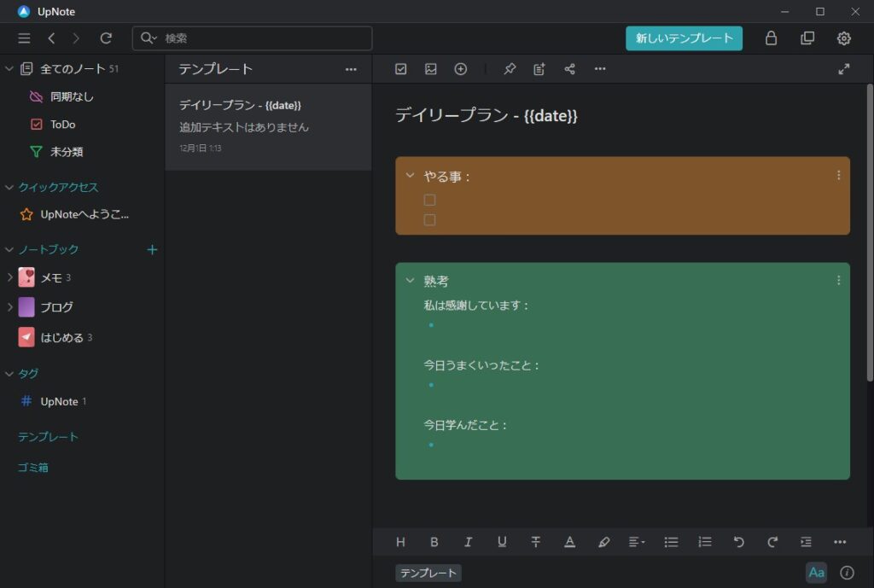This screenshot has width=874, height=588.
Task: Check the second checkbox under やる事
Action: point(429,219)
